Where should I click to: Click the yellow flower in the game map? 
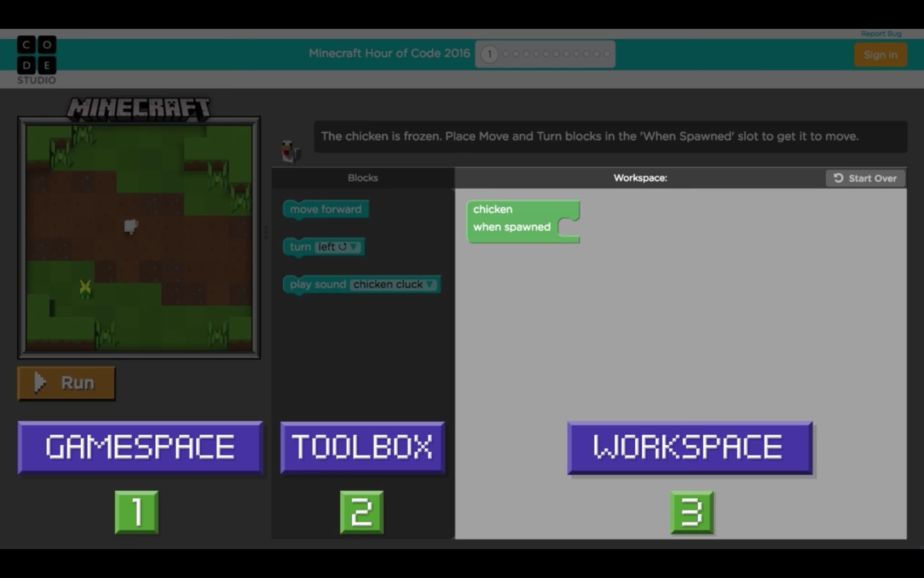point(85,288)
